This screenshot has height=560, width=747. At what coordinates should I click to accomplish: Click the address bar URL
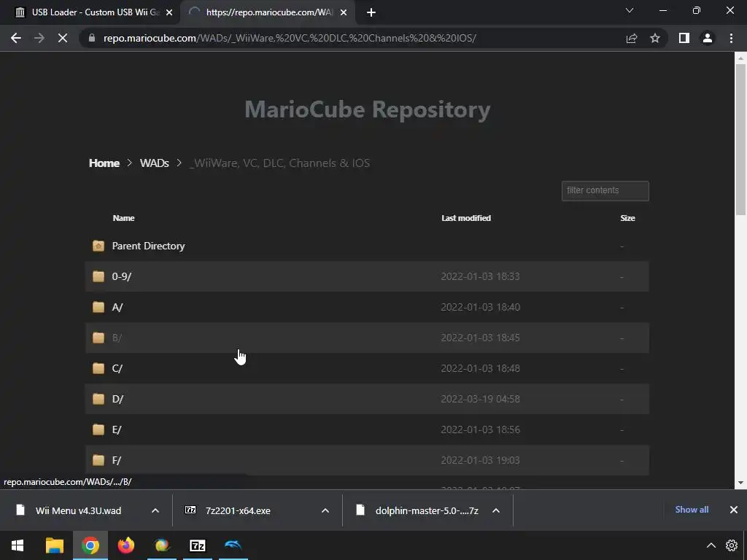tap(290, 38)
